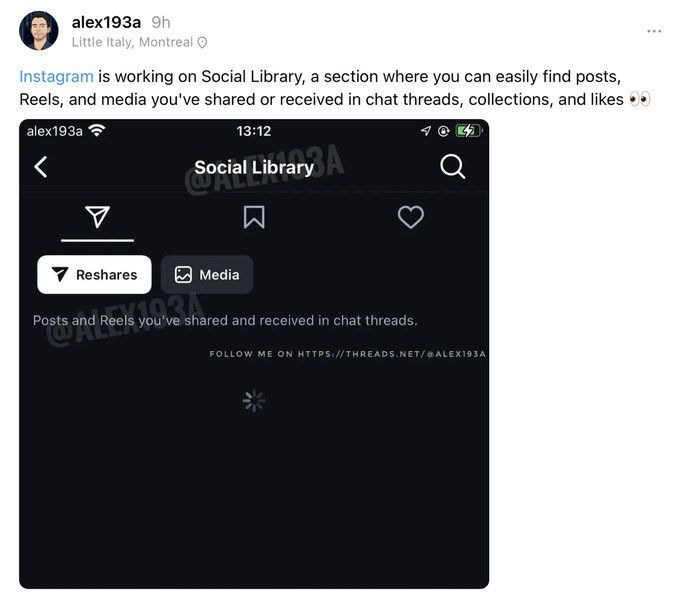
Task: Switch to the shared paper-plane tab
Action: tap(97, 217)
